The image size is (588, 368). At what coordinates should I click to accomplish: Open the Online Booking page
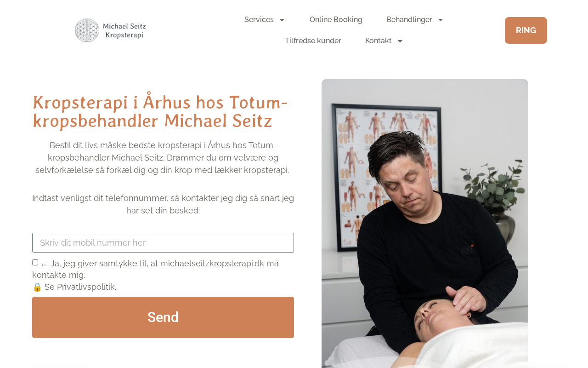[x=336, y=20]
